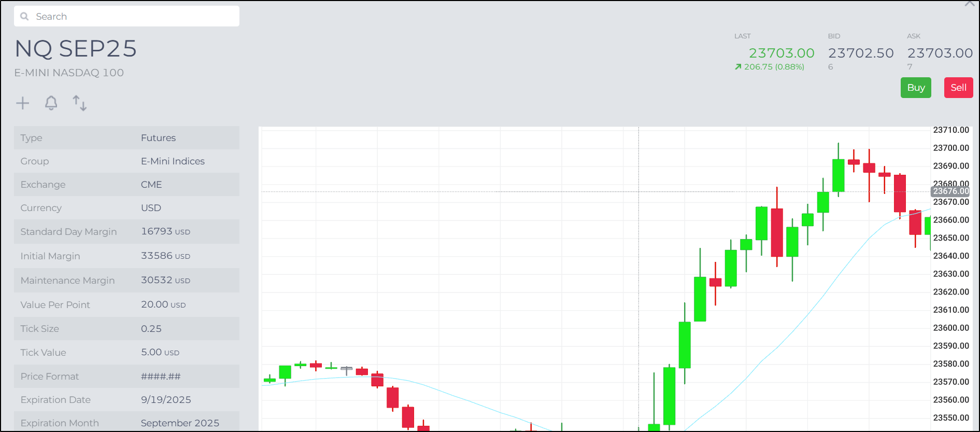The height and width of the screenshot is (432, 980).
Task: Click the BID price 23702.50
Action: (861, 53)
